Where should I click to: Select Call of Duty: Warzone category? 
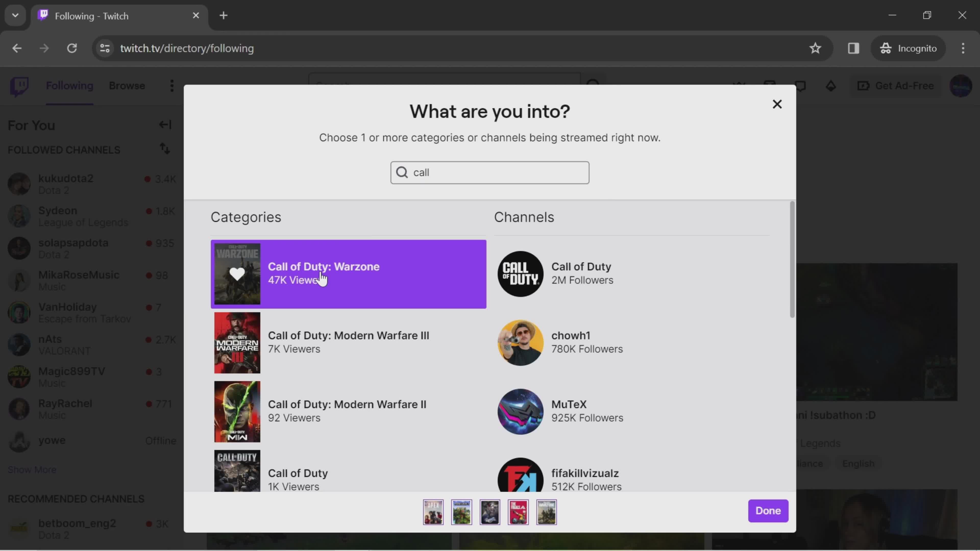pos(349,273)
